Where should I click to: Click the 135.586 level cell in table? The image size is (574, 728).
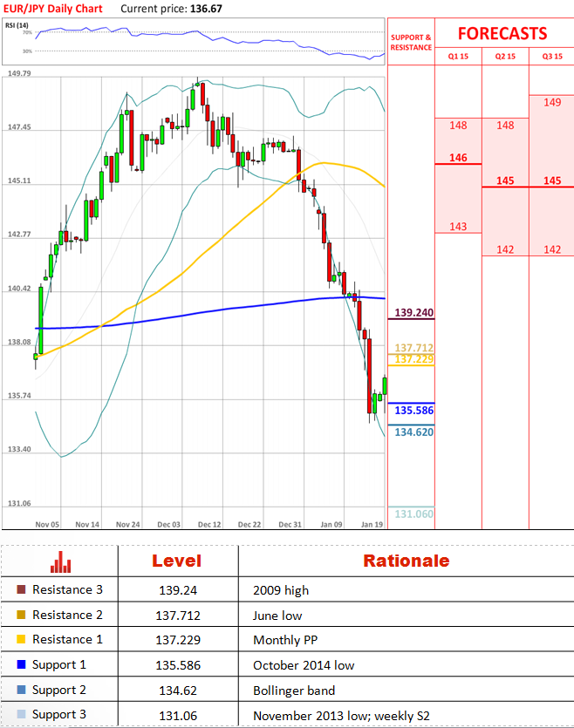pos(178,665)
